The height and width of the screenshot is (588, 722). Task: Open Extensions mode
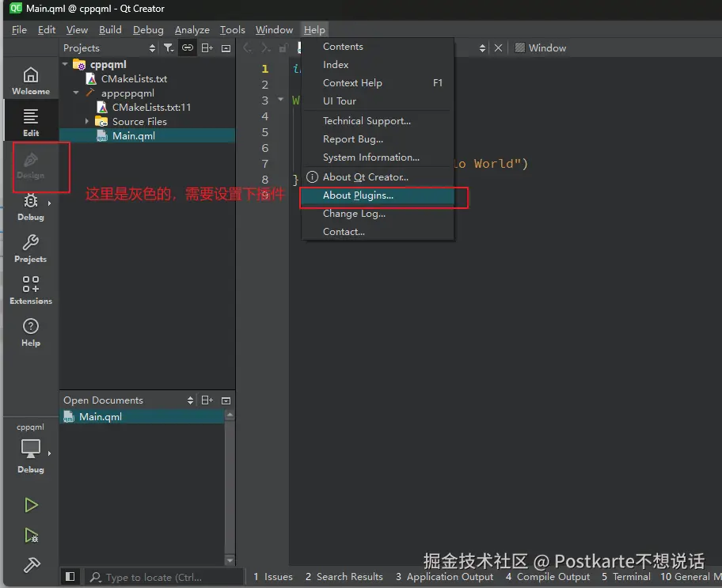coord(31,290)
